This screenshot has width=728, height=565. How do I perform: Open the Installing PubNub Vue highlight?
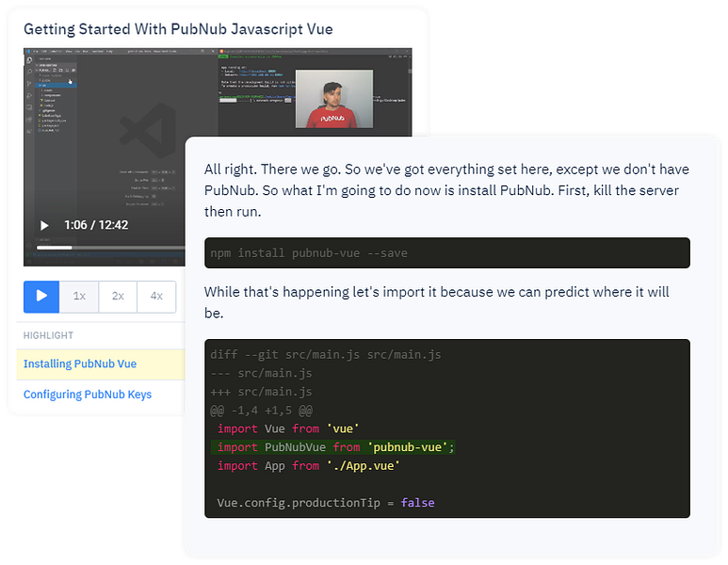(x=80, y=364)
